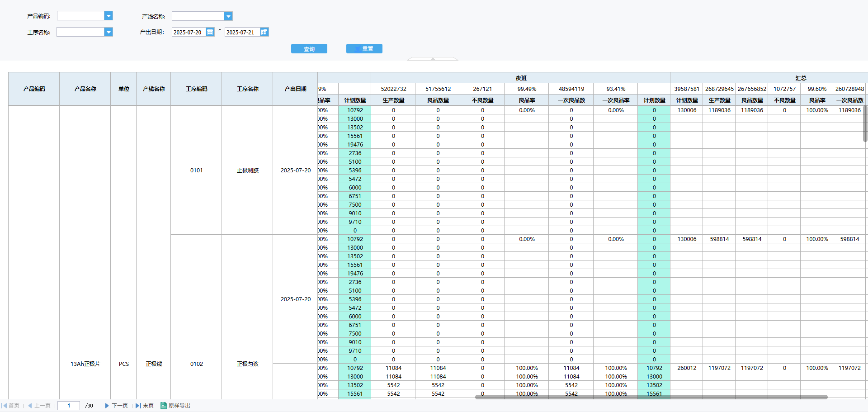Expand the 产品编码 dropdown
Screen dimensions: 868x412
(108, 16)
